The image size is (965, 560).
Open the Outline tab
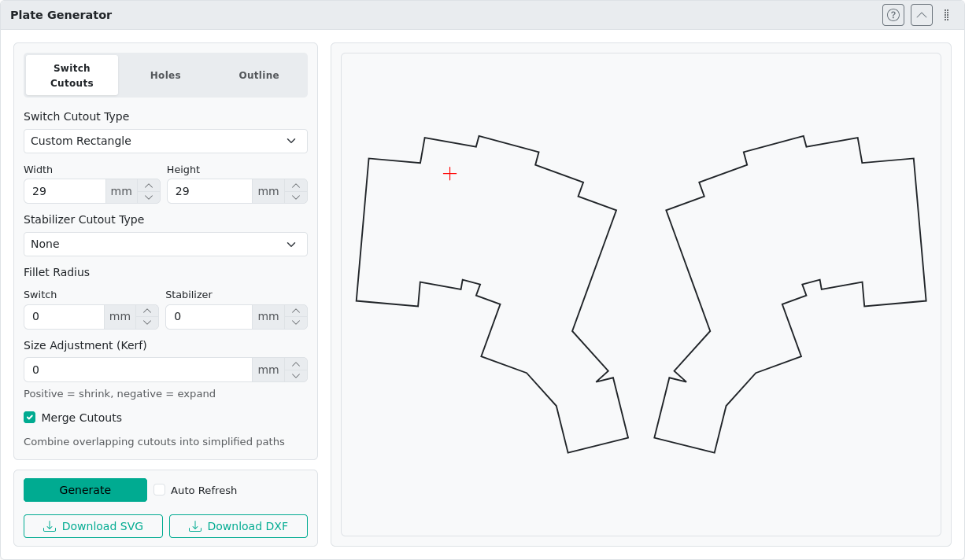tap(259, 76)
